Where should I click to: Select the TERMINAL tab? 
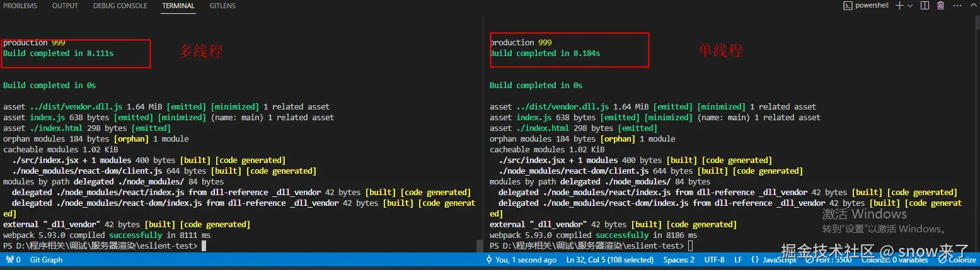pos(178,6)
